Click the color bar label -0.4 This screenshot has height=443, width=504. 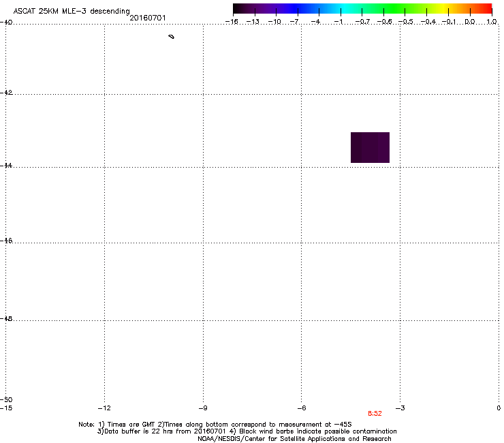428,22
